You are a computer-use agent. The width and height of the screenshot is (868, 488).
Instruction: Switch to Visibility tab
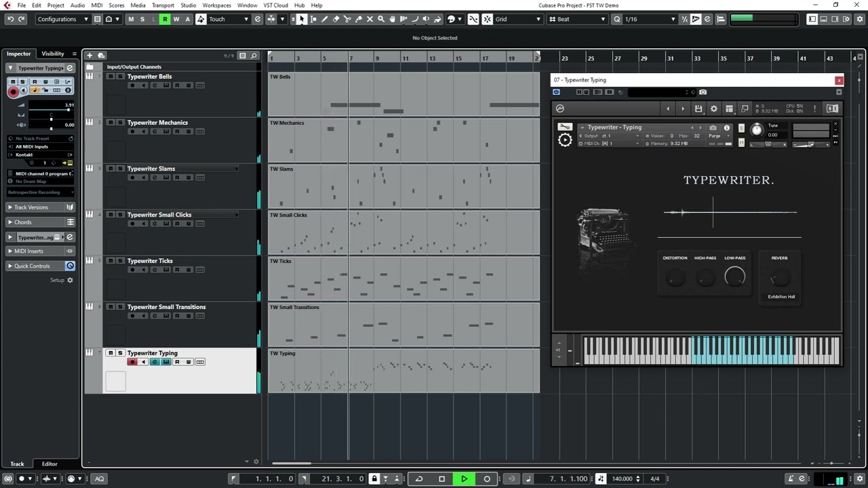click(x=53, y=54)
